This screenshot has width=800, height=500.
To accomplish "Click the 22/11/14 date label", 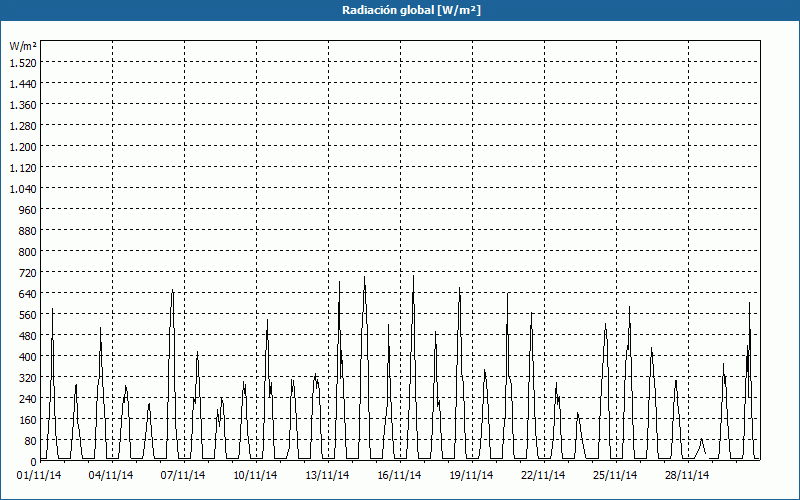I will coord(543,476).
